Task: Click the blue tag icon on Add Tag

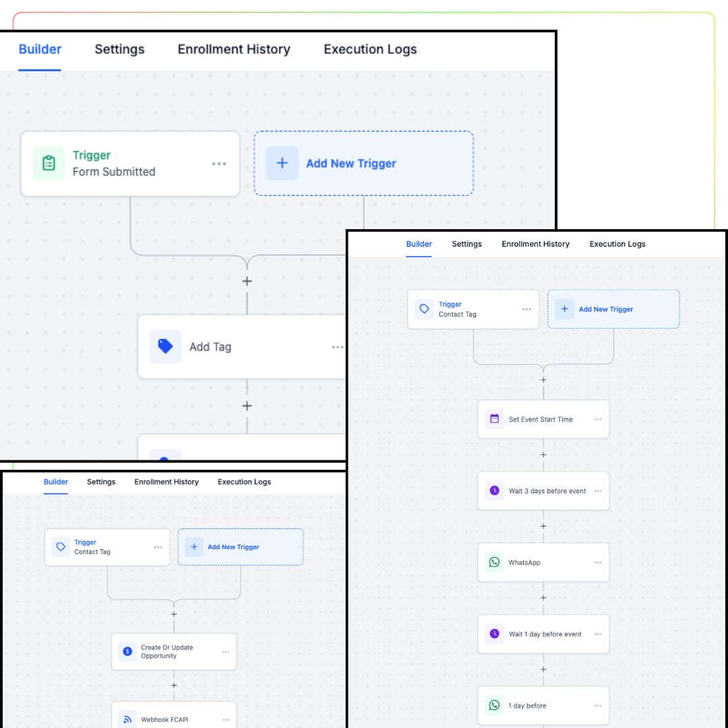Action: click(165, 346)
